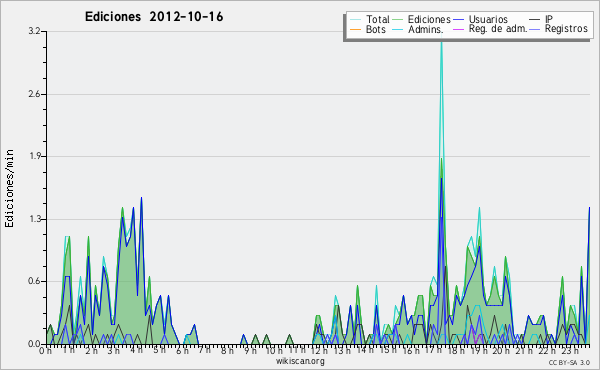
Task: Click the 0.6 y-axis value
Action: [34, 281]
